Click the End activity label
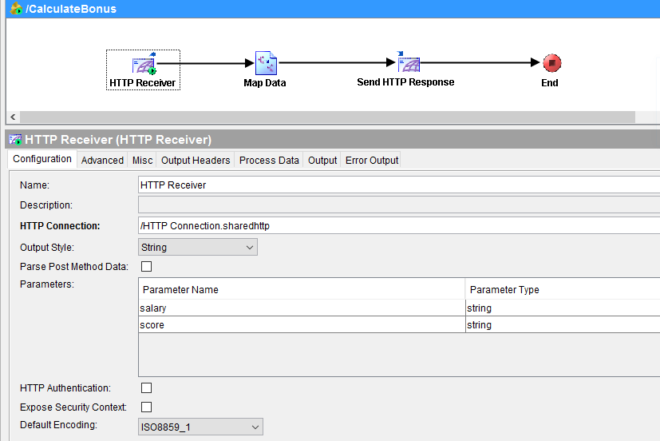The width and height of the screenshot is (660, 441). pos(550,83)
